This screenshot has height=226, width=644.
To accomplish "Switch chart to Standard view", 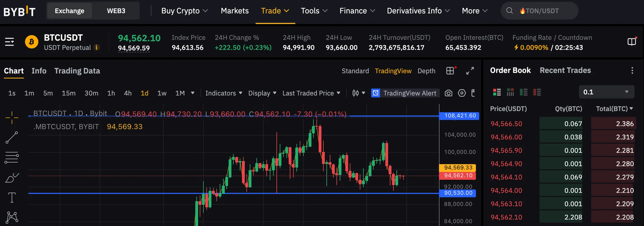I will [x=355, y=71].
